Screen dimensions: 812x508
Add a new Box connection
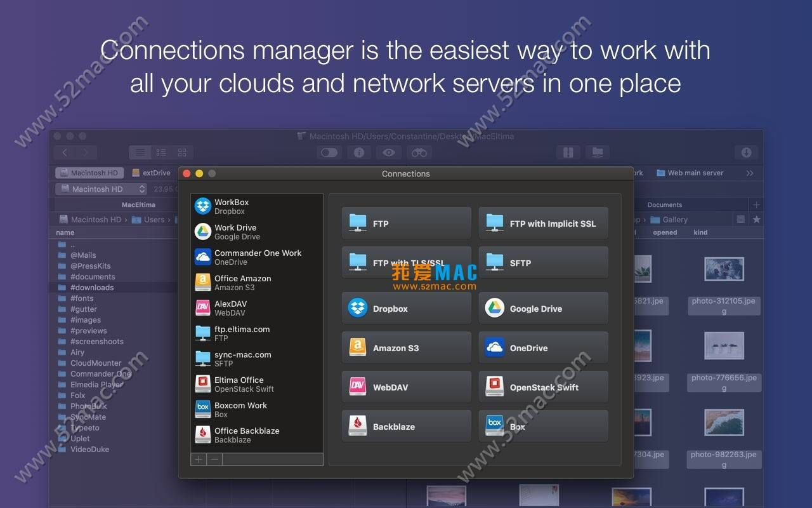point(544,426)
